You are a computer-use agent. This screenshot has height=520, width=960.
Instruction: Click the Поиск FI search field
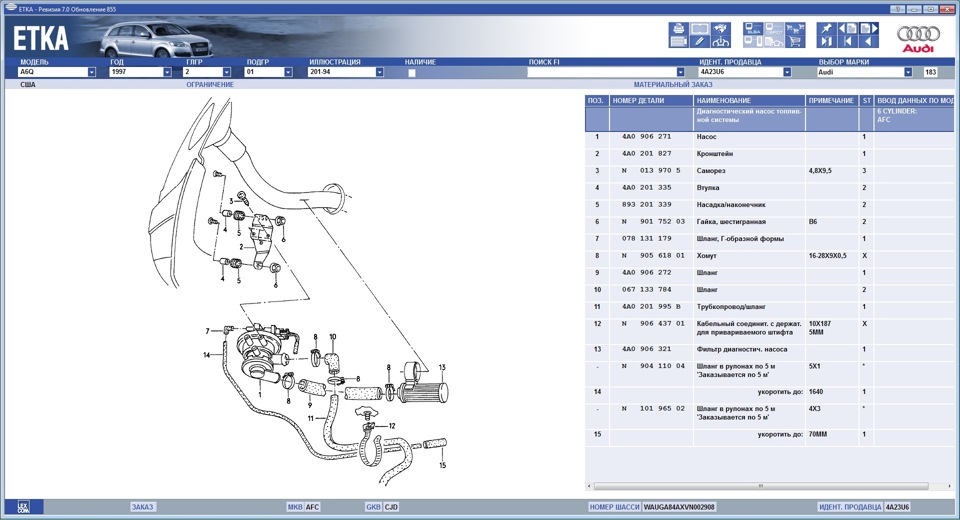point(601,72)
